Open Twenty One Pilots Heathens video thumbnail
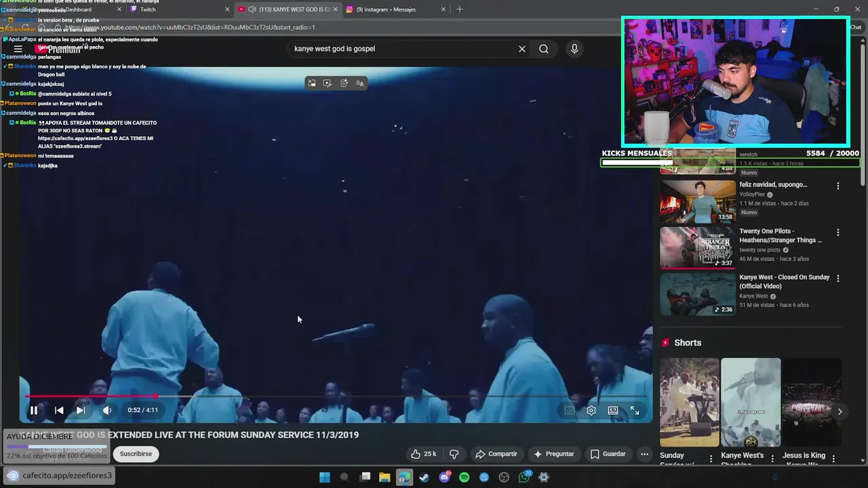The width and height of the screenshot is (868, 488). coord(698,247)
